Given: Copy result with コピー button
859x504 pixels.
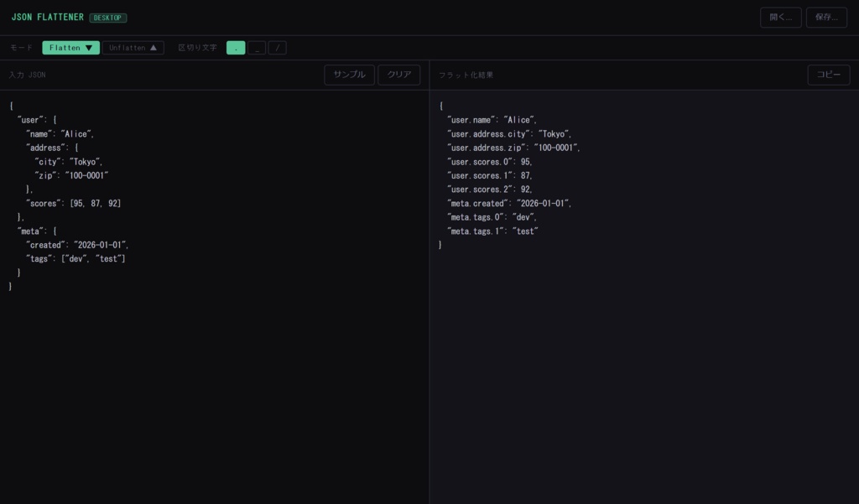Looking at the screenshot, I should pyautogui.click(x=828, y=75).
